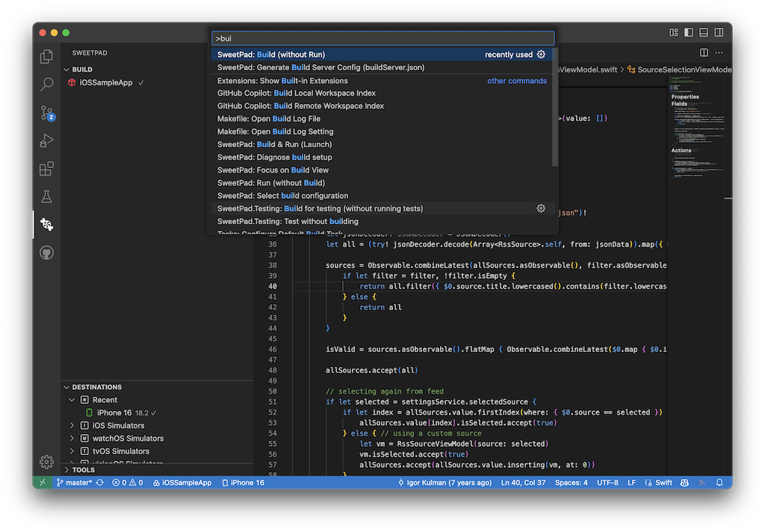Screen dimensions: 765x532
Task: Toggle the primary sidebar visibility
Action: pyautogui.click(x=688, y=32)
